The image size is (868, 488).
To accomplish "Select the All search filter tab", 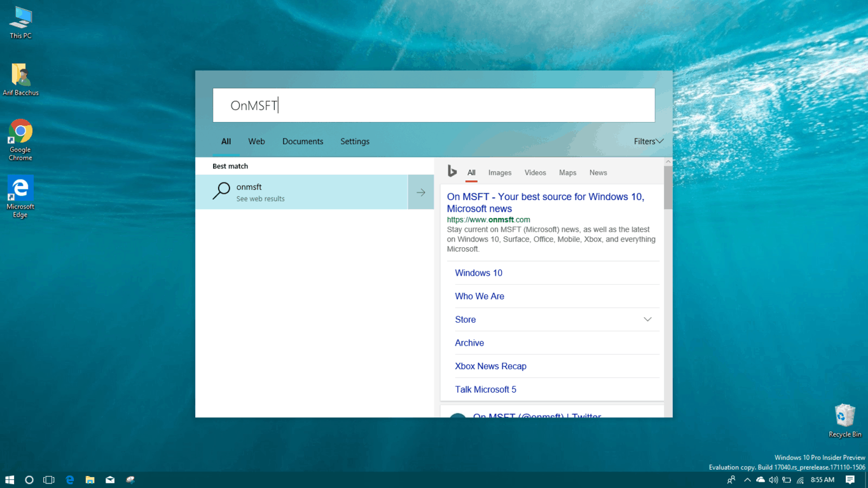I will point(226,142).
